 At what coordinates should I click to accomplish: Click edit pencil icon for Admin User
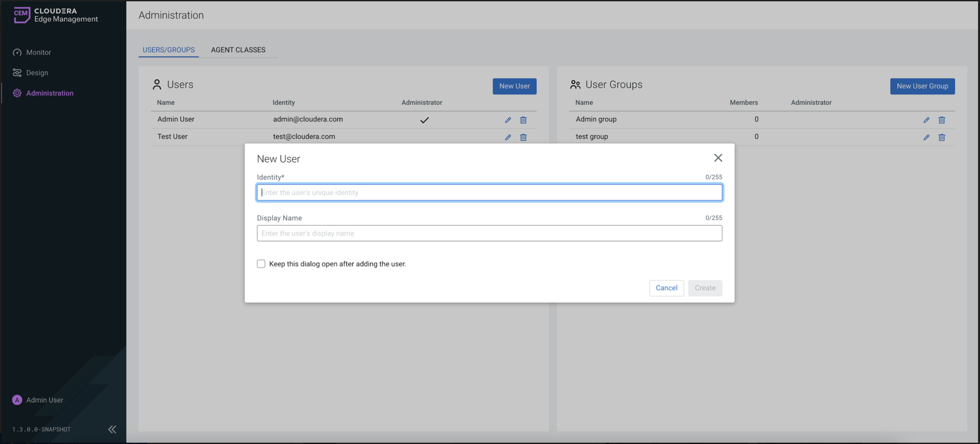(x=508, y=120)
